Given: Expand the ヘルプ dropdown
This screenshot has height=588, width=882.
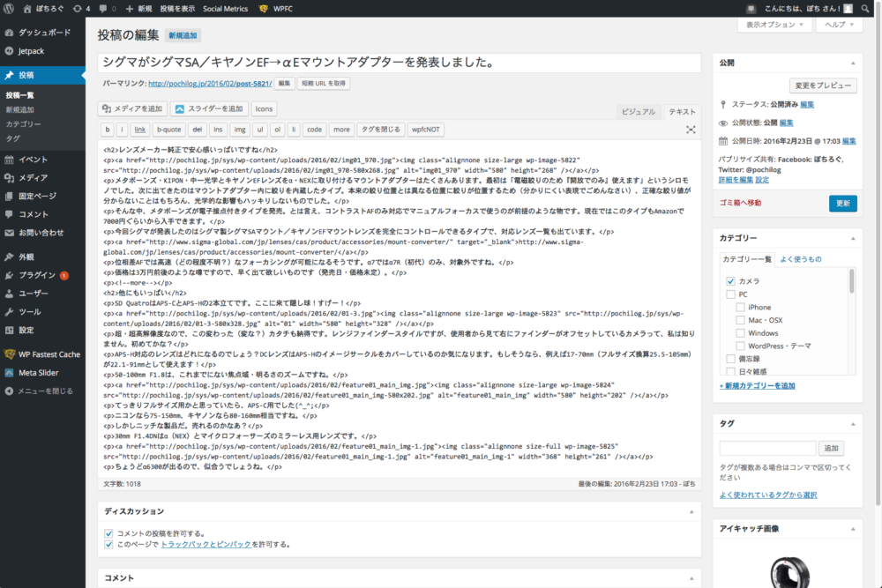Looking at the screenshot, I should click(838, 26).
